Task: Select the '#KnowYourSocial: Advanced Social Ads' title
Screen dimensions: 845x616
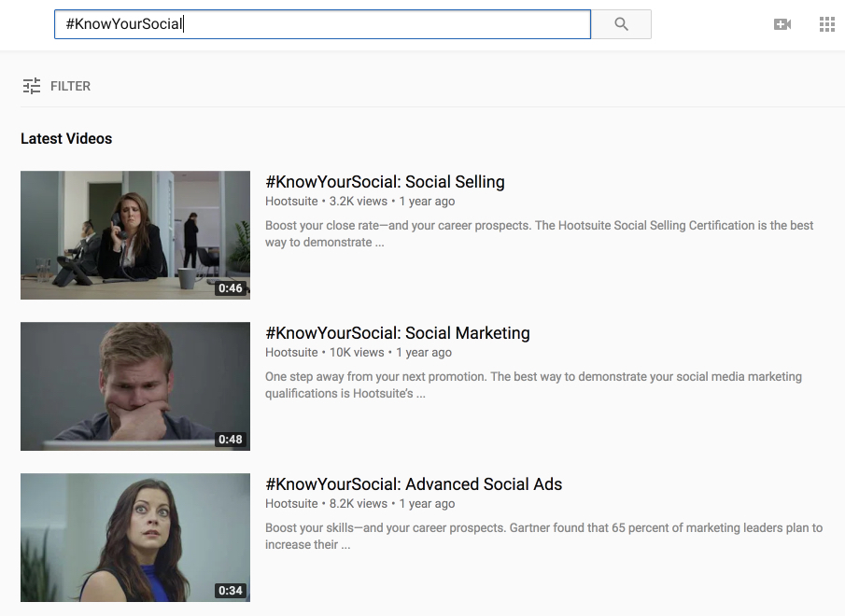Action: tap(414, 484)
